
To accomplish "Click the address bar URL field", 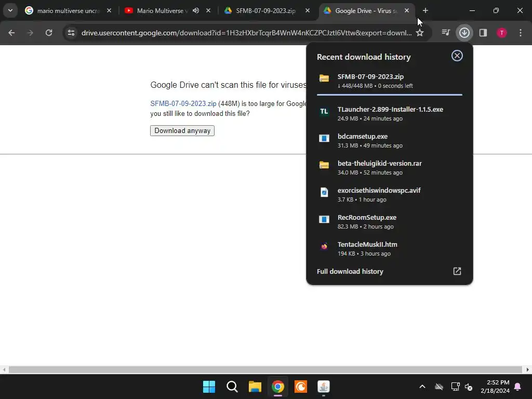I will click(x=246, y=33).
